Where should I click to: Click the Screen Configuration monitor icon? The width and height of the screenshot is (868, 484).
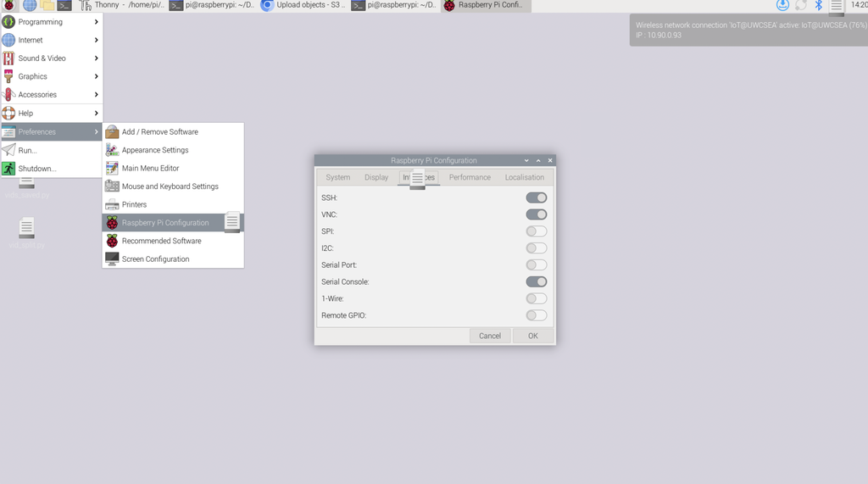point(112,259)
